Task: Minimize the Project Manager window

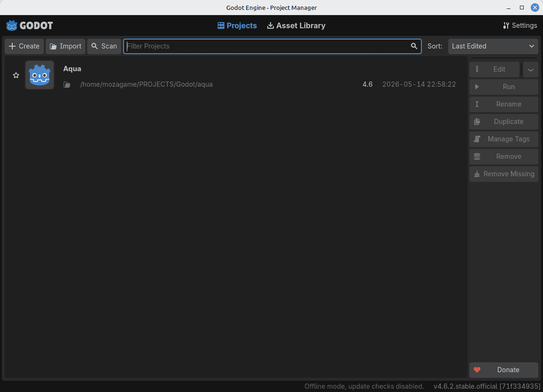Action: (509, 8)
